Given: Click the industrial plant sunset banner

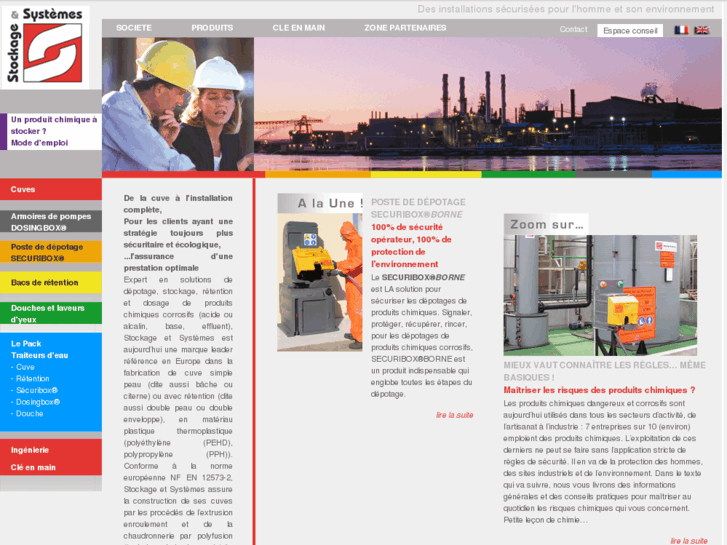Looking at the screenshot, I should click(488, 104).
